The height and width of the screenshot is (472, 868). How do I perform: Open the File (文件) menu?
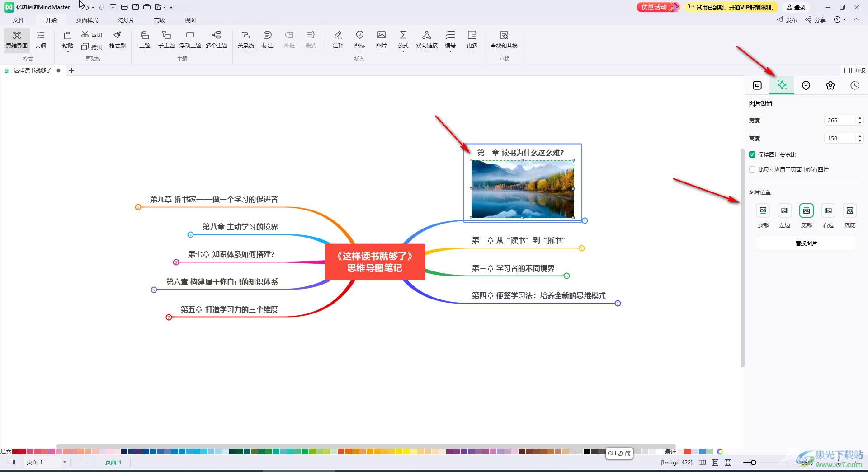19,20
